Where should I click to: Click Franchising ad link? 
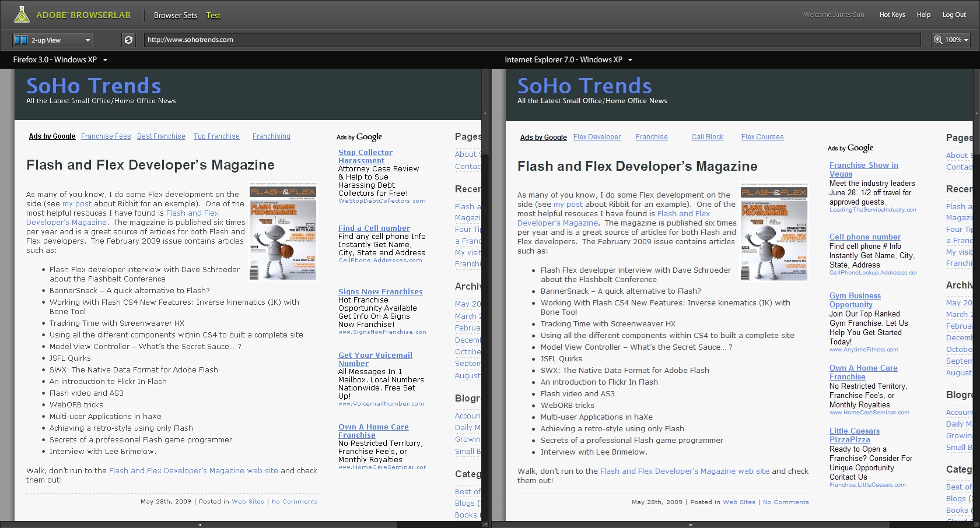[271, 136]
